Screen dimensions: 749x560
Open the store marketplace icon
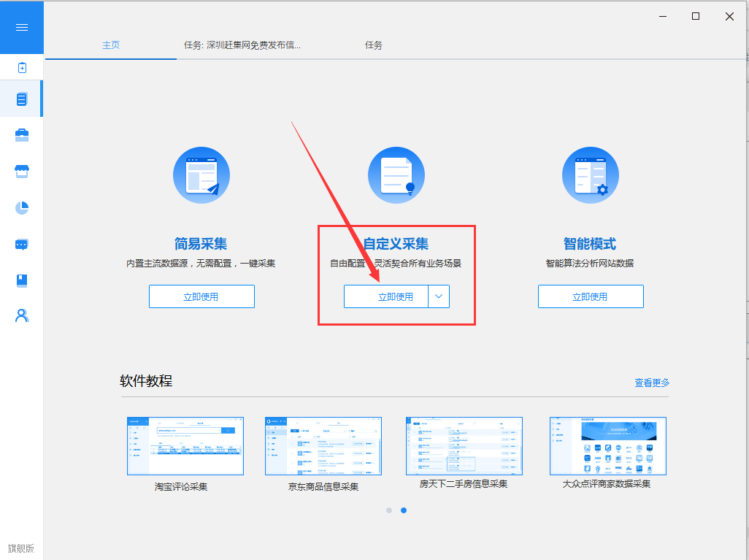click(x=22, y=171)
